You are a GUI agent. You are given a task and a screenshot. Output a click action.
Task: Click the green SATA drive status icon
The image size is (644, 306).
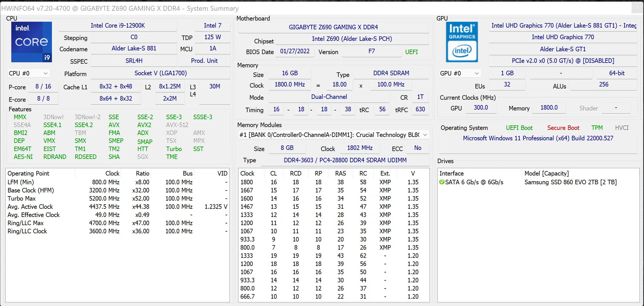442,182
